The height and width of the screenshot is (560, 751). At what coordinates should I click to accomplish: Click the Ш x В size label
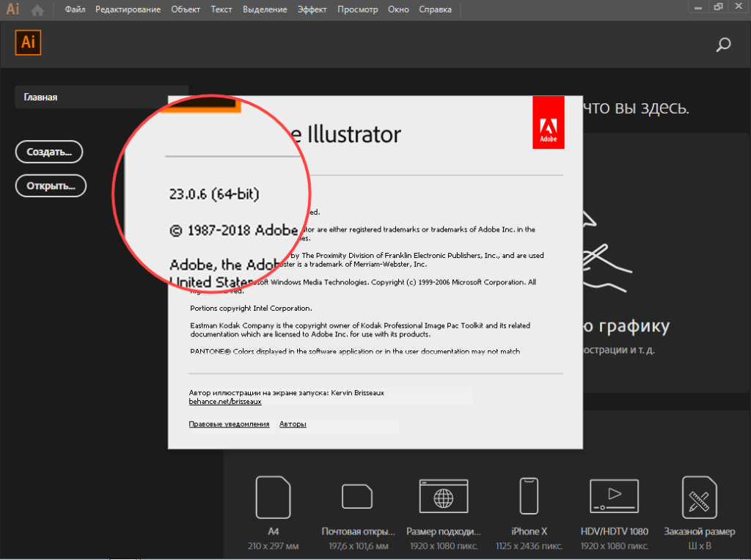point(699,546)
